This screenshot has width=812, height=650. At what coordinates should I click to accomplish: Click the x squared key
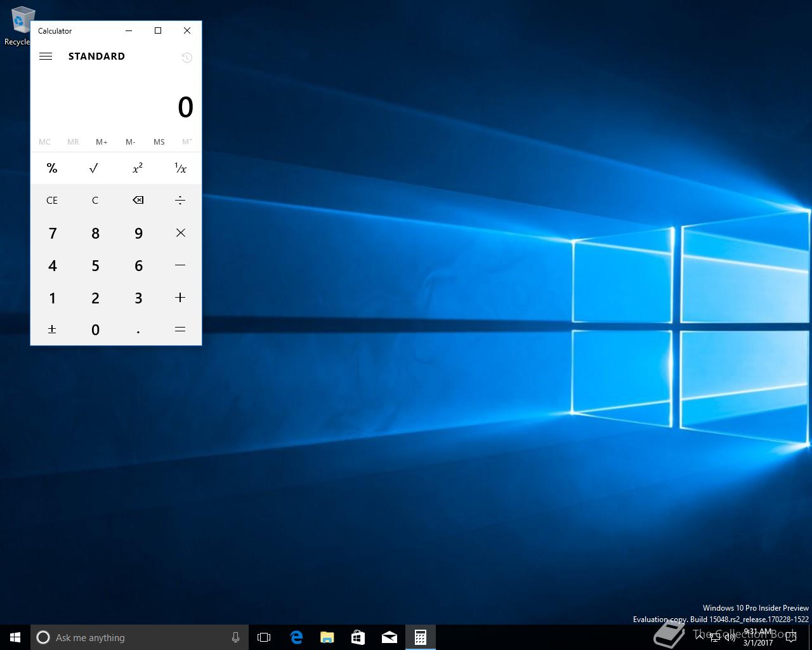[x=138, y=168]
